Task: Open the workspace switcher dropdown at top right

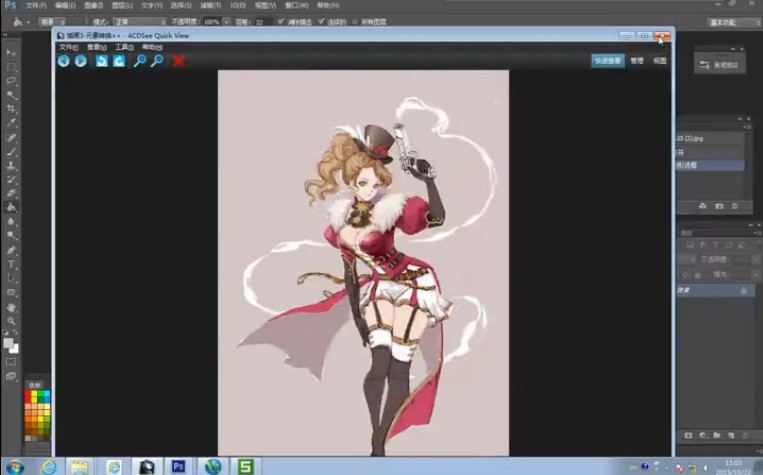Action: [x=732, y=22]
